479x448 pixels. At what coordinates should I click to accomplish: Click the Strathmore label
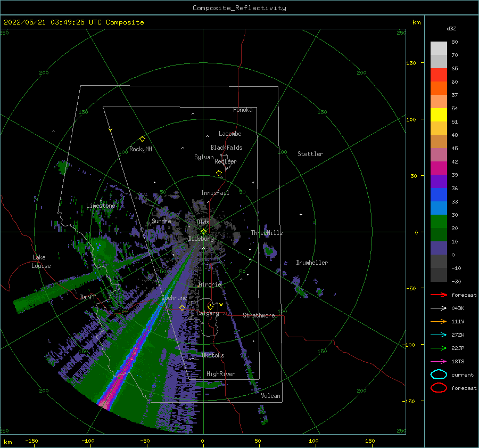click(259, 315)
